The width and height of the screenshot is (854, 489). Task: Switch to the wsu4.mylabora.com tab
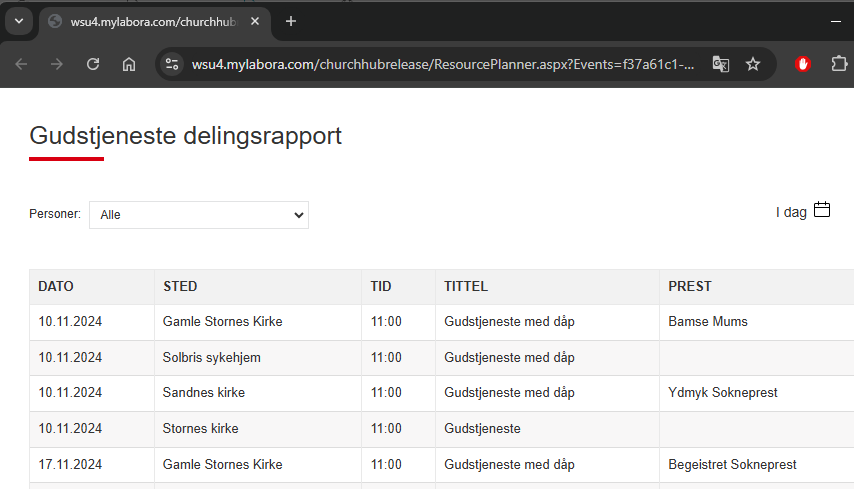point(150,21)
